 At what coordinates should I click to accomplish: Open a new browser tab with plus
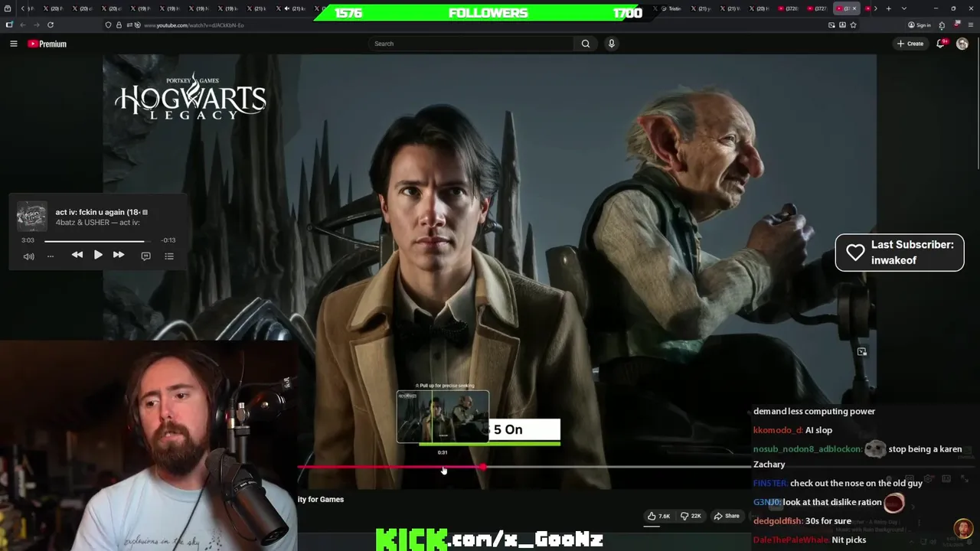pyautogui.click(x=888, y=8)
